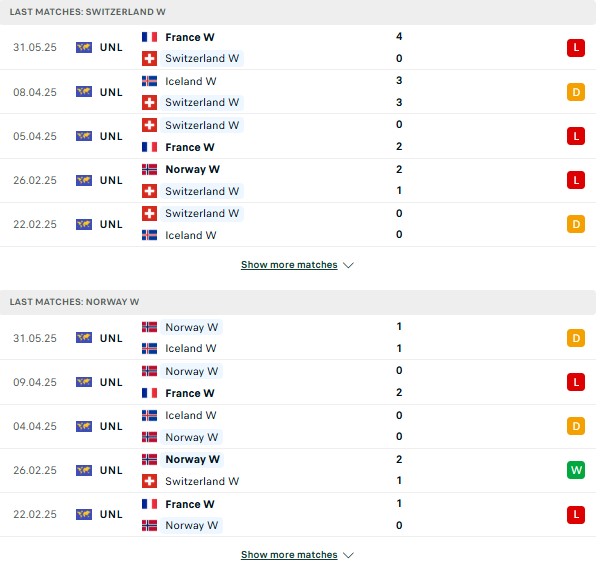Expand more matches under Norway W section
The height and width of the screenshot is (572, 601).
tap(289, 555)
